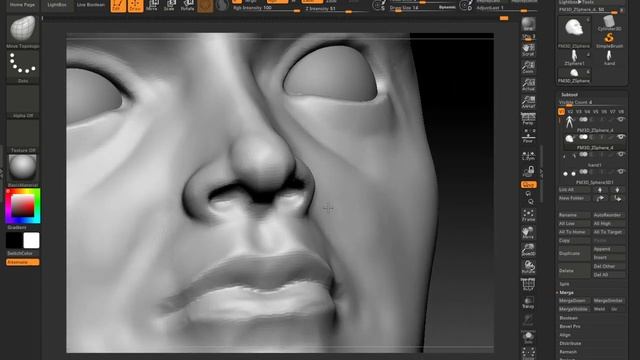
Task: Open the Dots stroke type picker
Action: pyautogui.click(x=23, y=67)
